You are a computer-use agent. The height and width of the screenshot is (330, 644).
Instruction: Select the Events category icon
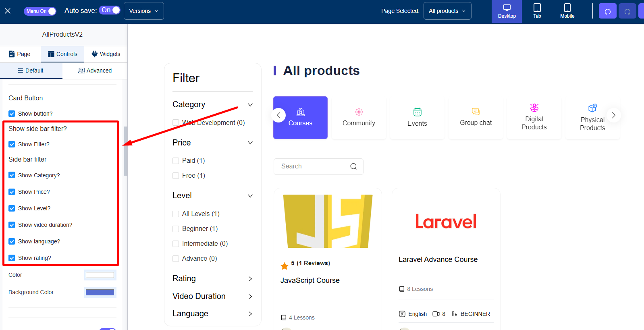click(417, 112)
